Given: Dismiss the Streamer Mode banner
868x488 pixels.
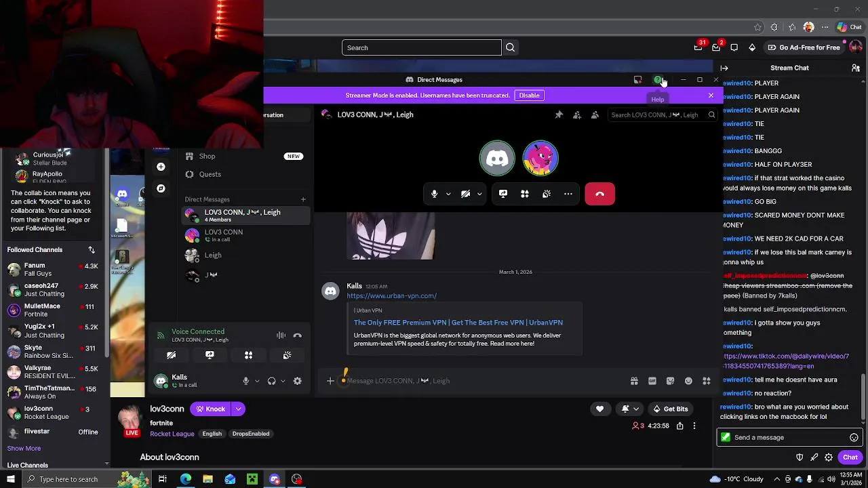Looking at the screenshot, I should pos(711,96).
